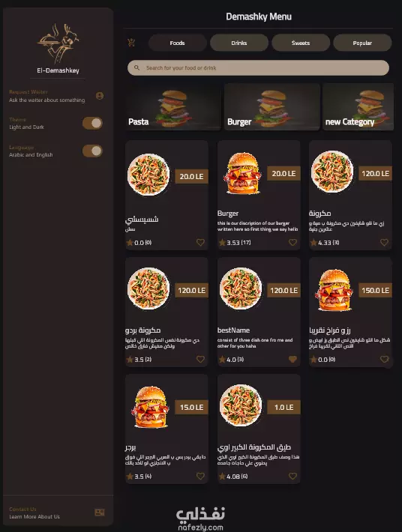Click the food or drink search field
This screenshot has height=532, width=402.
pyautogui.click(x=259, y=68)
